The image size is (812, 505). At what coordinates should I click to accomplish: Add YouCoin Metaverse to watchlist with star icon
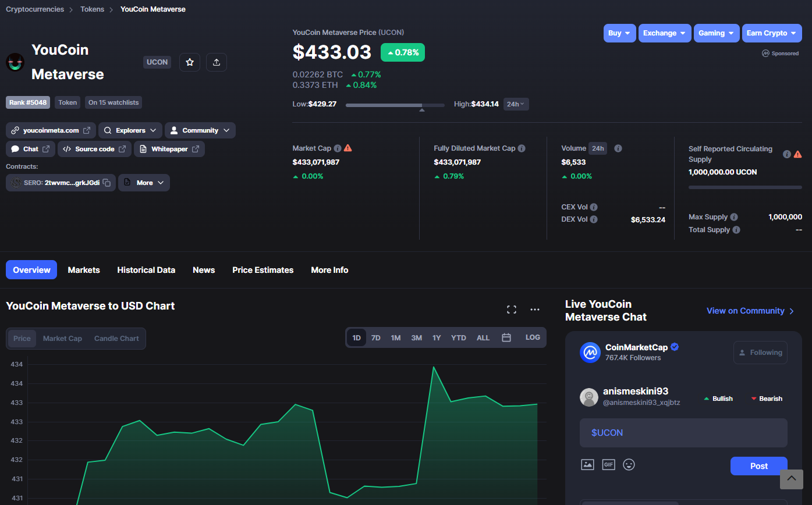click(x=190, y=62)
